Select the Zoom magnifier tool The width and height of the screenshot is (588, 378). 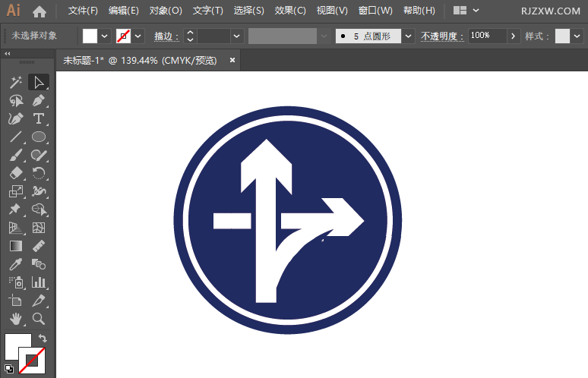(39, 319)
